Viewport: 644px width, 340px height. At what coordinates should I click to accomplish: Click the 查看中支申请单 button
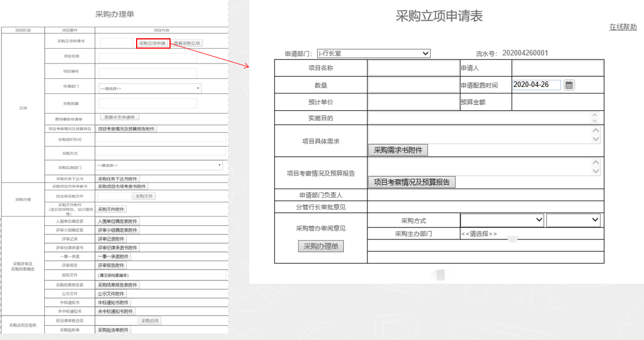click(120, 116)
